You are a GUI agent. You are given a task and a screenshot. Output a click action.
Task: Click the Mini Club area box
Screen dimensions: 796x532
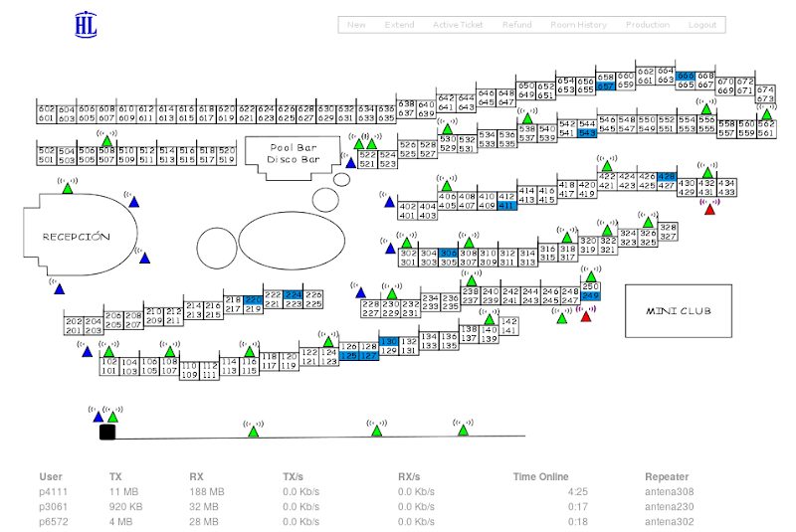point(679,310)
